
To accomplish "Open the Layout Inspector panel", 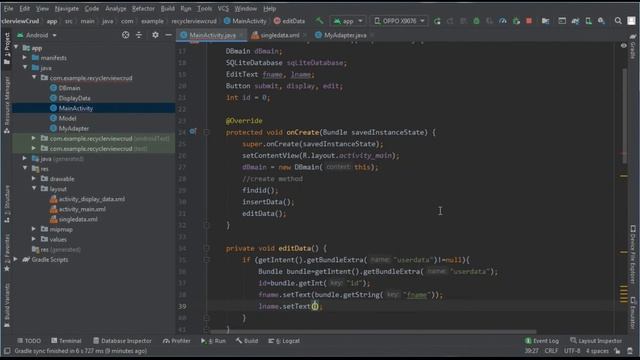I will point(596,341).
